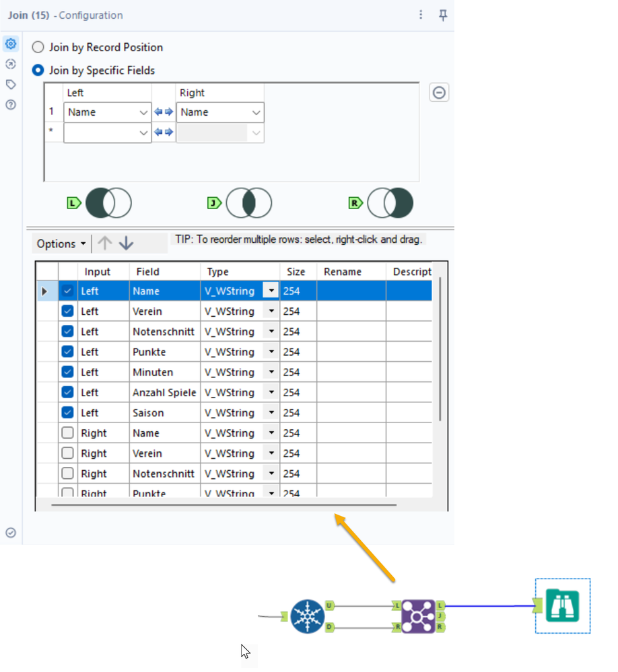
Task: Click the checkmark status icon at sidebar bottom
Action: [11, 533]
